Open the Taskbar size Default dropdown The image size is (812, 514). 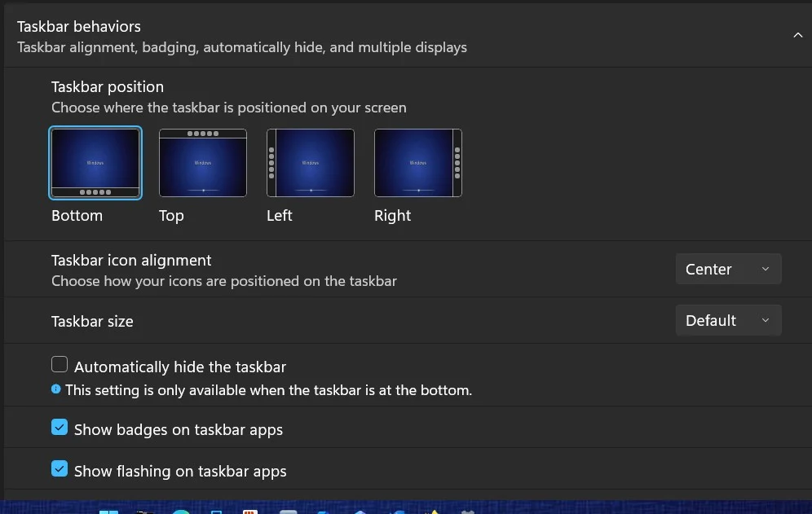coord(728,320)
